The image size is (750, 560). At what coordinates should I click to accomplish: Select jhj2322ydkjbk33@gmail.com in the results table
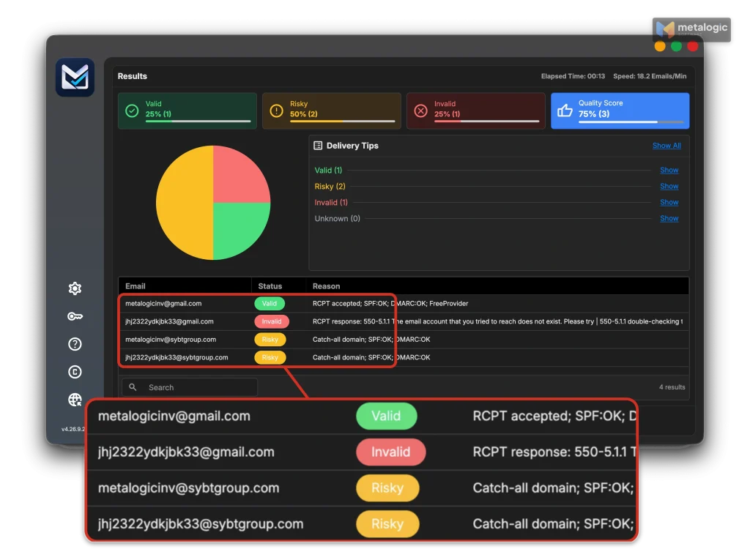169,321
